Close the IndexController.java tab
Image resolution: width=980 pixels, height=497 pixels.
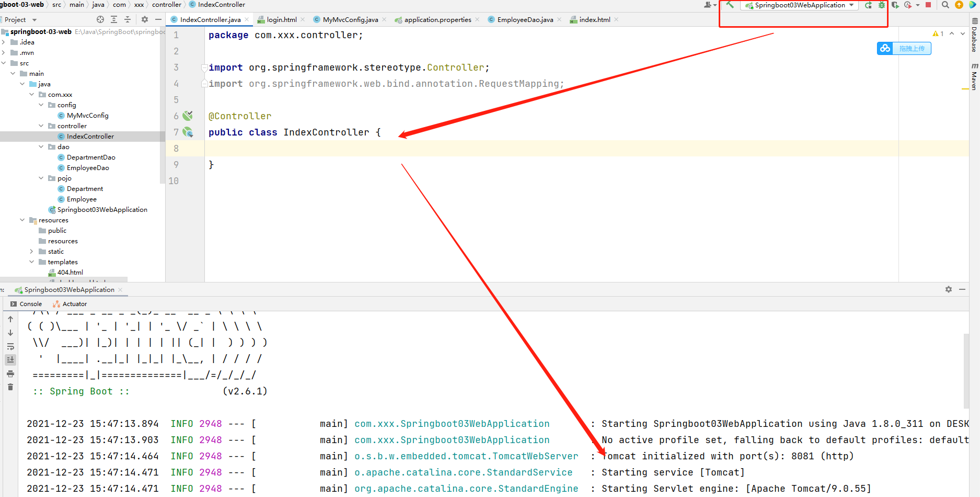click(x=247, y=20)
